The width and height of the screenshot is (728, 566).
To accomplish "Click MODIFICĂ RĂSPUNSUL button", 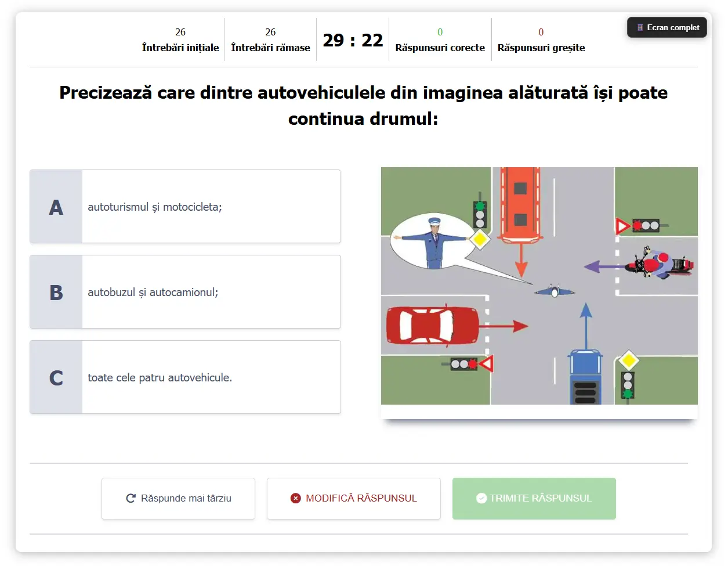I will tap(354, 498).
